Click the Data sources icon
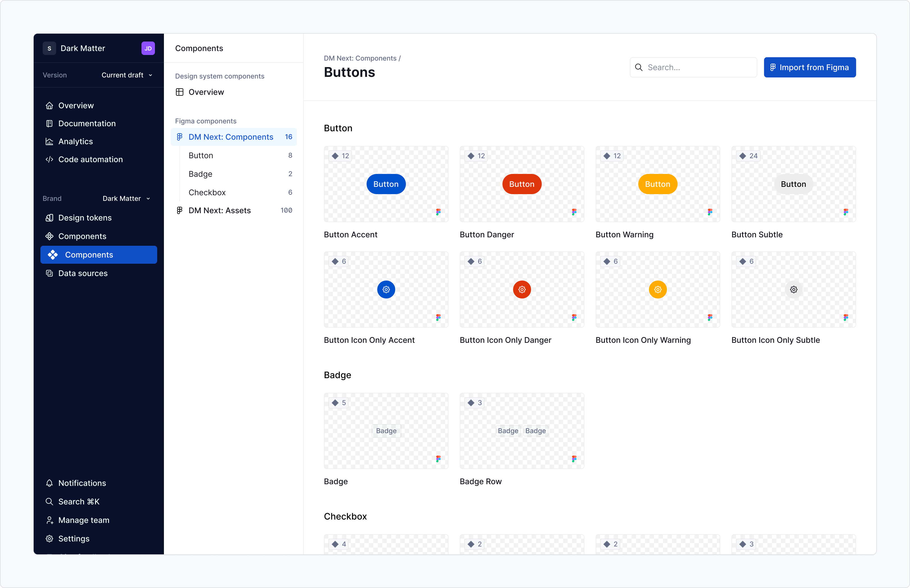This screenshot has height=588, width=910. (50, 273)
